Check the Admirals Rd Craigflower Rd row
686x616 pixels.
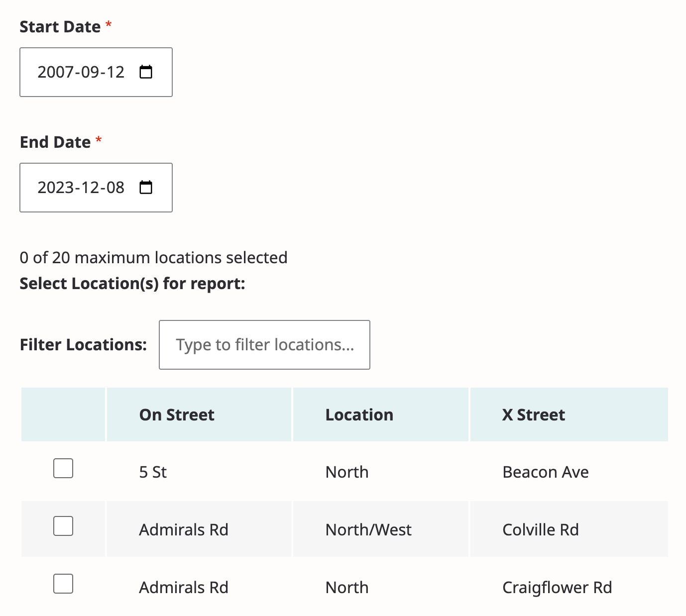pos(63,584)
